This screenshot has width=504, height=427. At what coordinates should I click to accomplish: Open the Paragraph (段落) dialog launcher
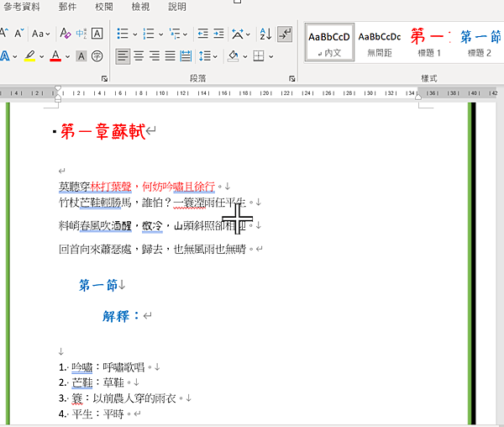tap(291, 78)
